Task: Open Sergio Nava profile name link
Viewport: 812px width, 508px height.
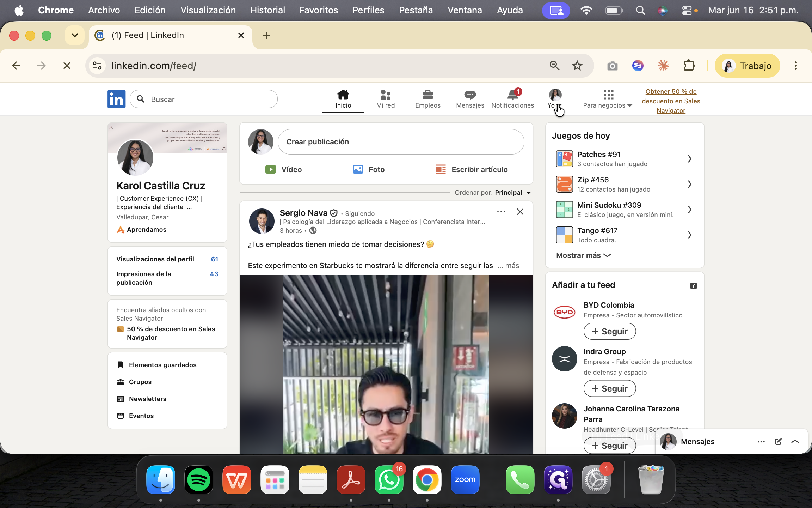Action: point(303,213)
